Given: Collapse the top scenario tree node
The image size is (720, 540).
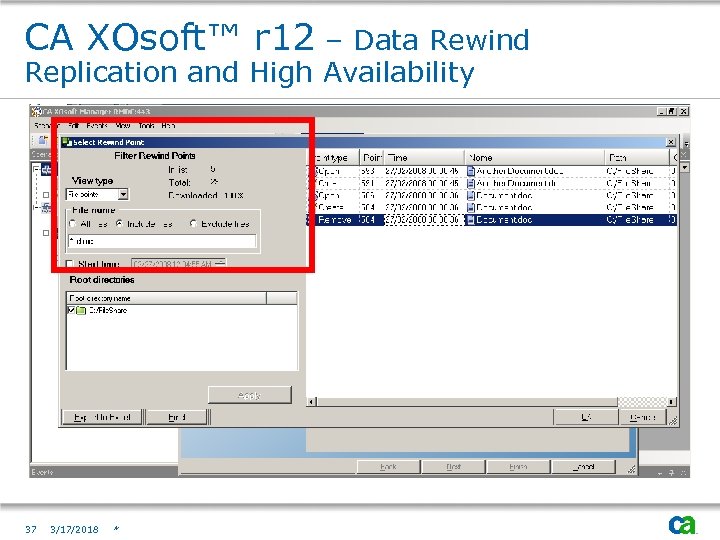Looking at the screenshot, I should 36,169.
